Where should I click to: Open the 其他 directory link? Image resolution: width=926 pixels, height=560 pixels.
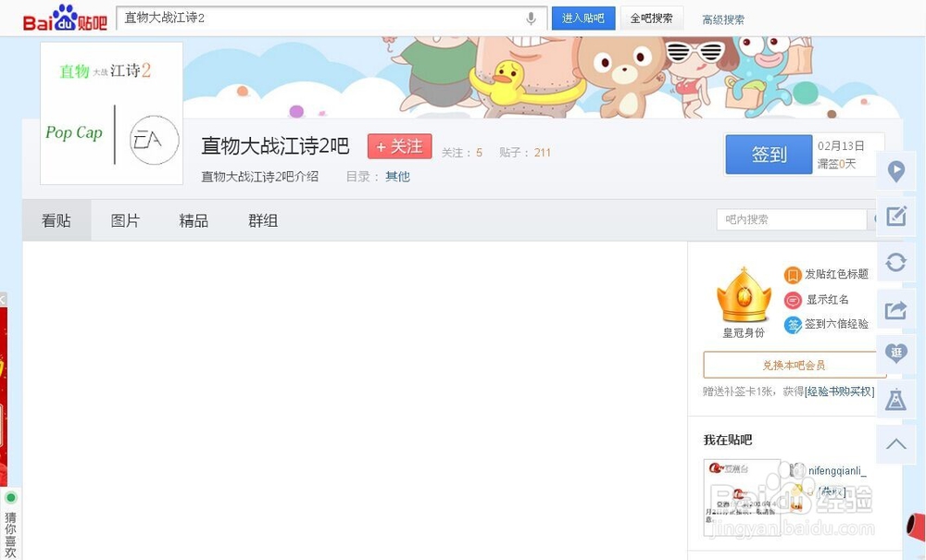397,177
